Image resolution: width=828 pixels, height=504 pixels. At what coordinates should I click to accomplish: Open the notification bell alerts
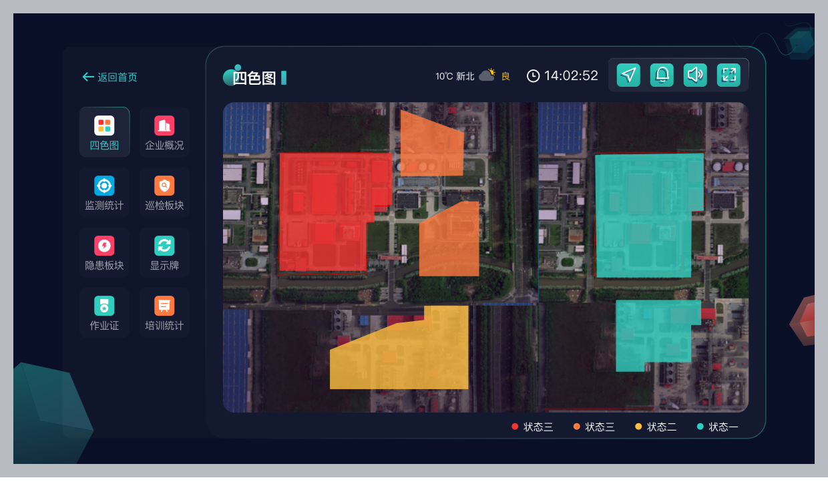(662, 75)
